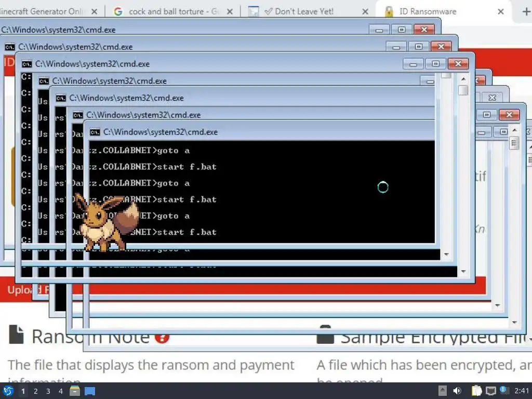
Task: Open the removable media eject tray icon
Action: (x=443, y=391)
